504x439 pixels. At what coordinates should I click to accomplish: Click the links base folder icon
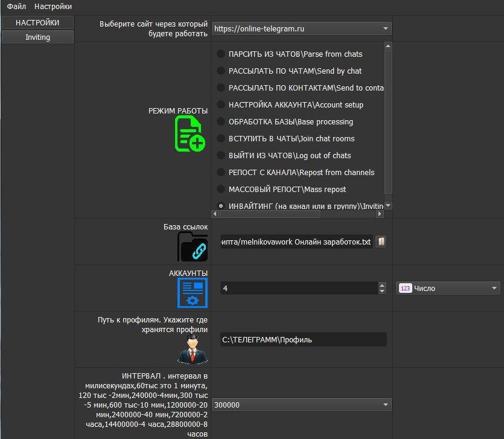[193, 247]
